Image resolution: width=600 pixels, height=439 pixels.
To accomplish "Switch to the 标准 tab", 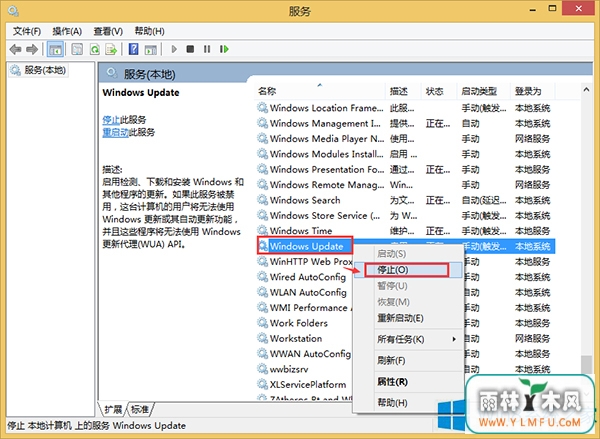I will click(x=140, y=410).
